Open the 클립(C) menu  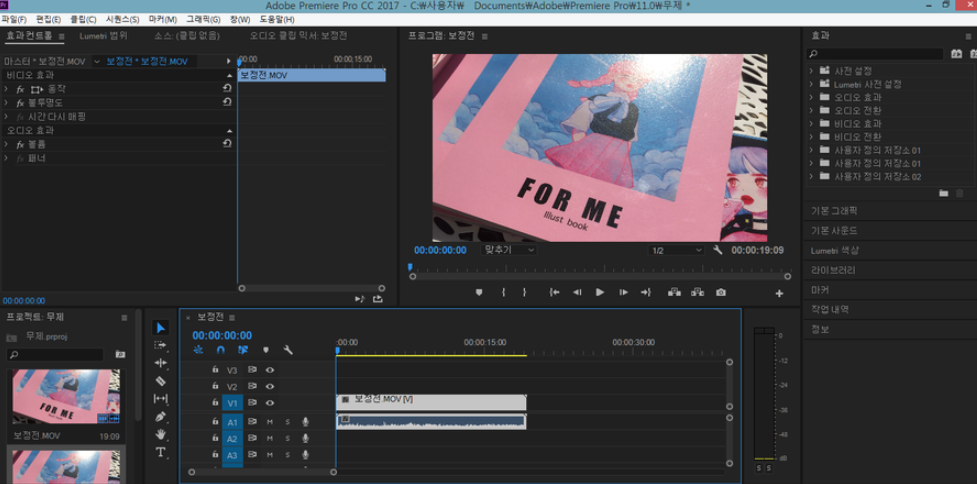83,20
